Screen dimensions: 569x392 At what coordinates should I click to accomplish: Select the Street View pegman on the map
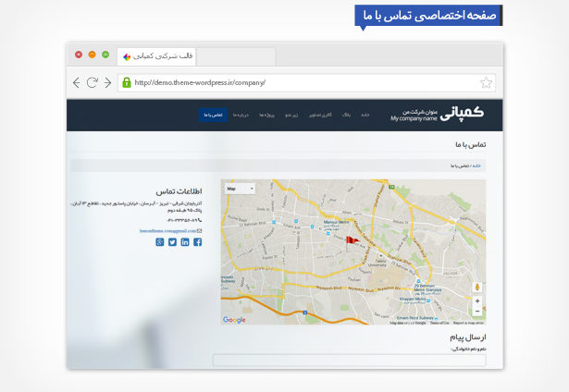point(476,287)
